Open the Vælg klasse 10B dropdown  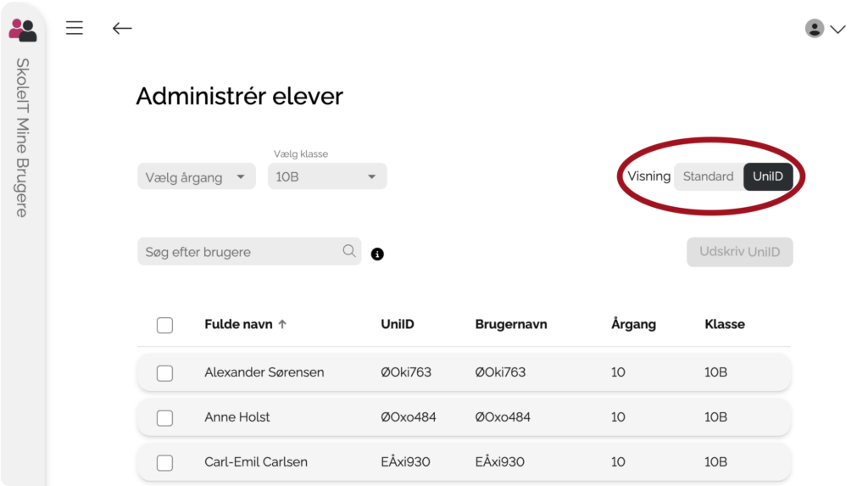(x=327, y=176)
